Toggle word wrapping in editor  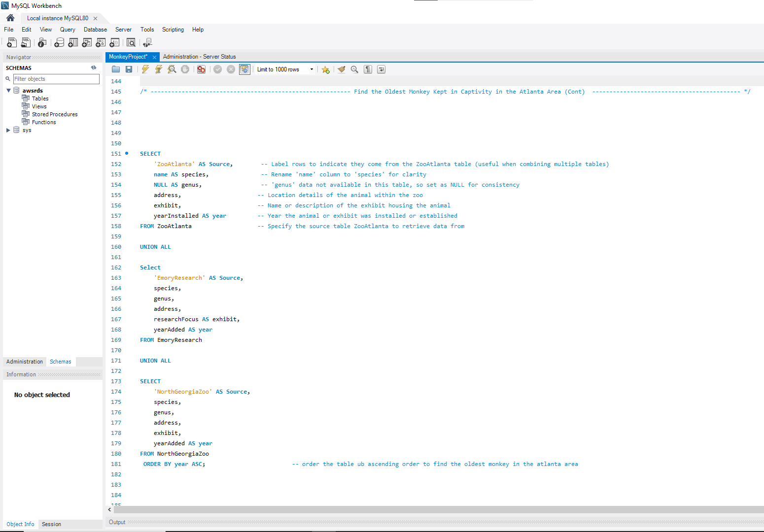coord(381,69)
